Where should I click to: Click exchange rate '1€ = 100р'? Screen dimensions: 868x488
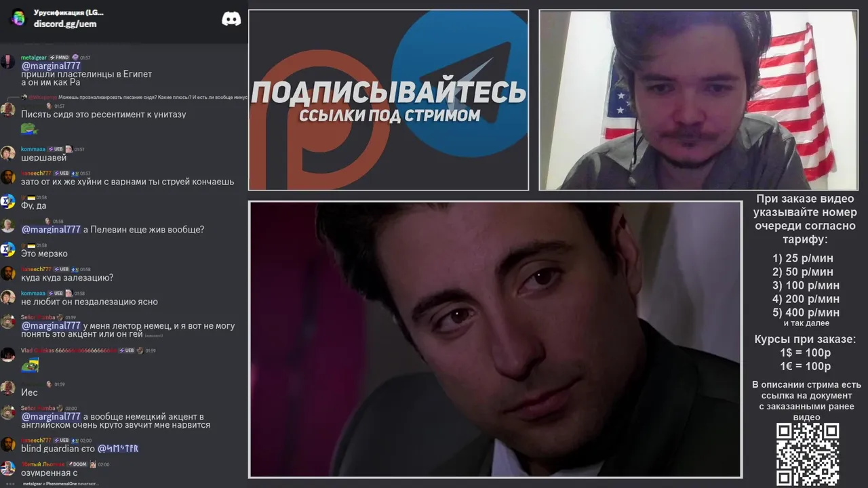point(805,366)
